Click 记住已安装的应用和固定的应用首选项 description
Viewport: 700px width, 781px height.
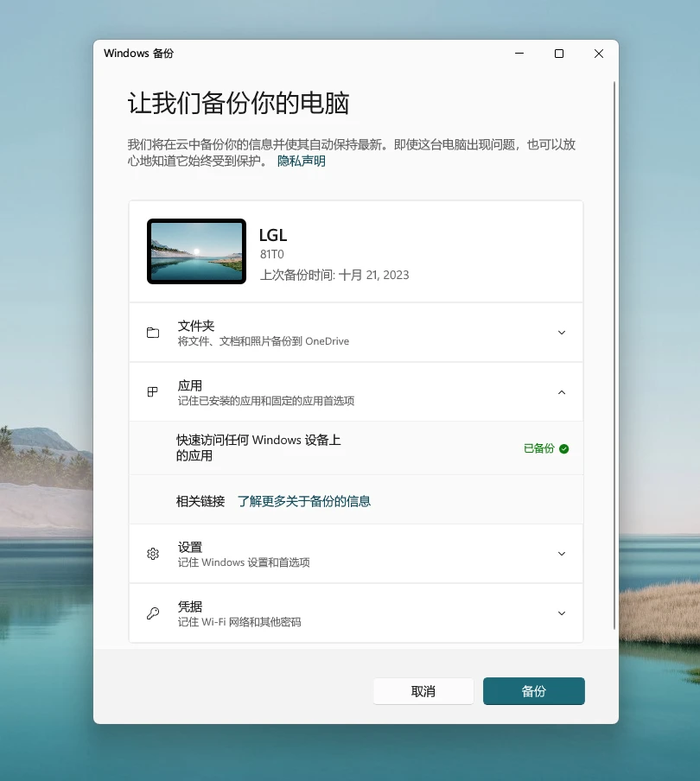tap(266, 401)
